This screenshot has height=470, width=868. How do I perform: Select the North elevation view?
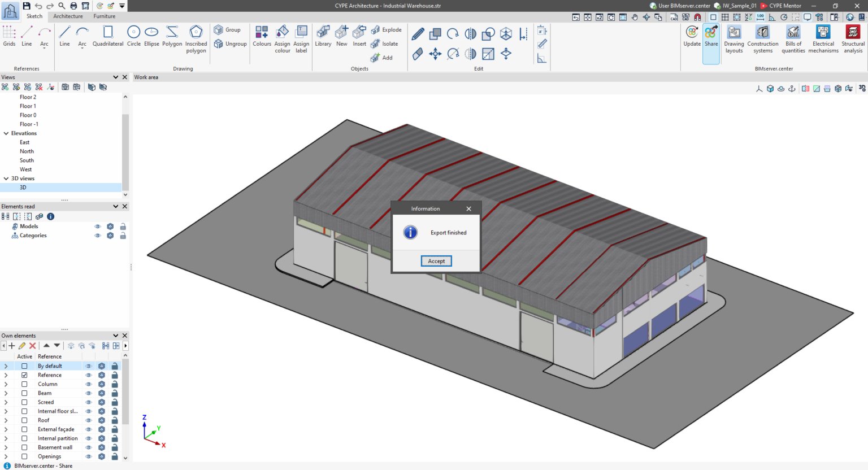point(27,151)
